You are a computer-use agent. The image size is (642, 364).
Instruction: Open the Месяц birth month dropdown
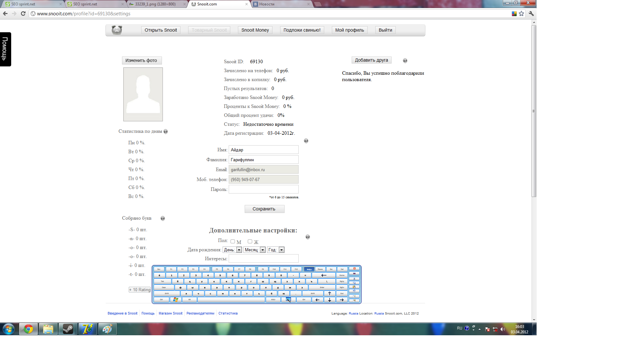[255, 250]
